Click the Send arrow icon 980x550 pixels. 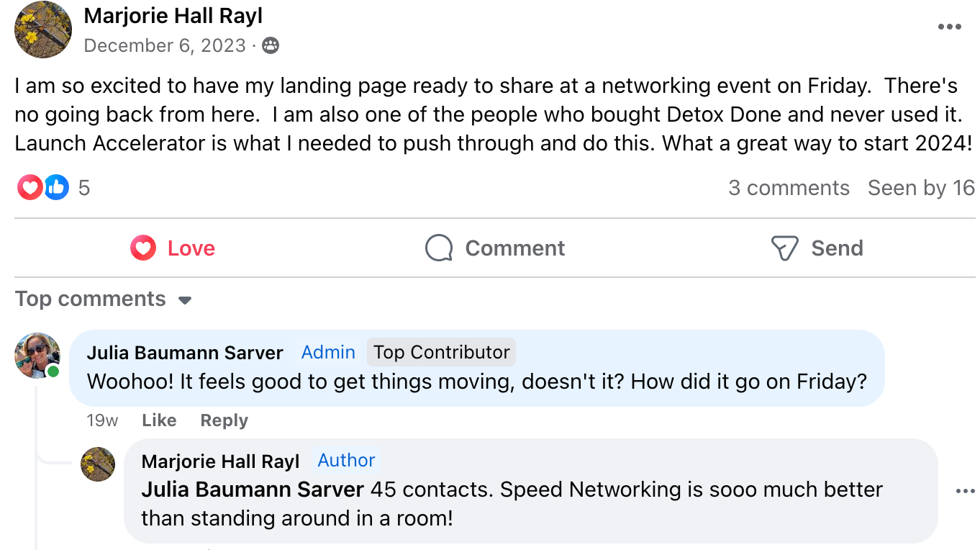click(784, 248)
